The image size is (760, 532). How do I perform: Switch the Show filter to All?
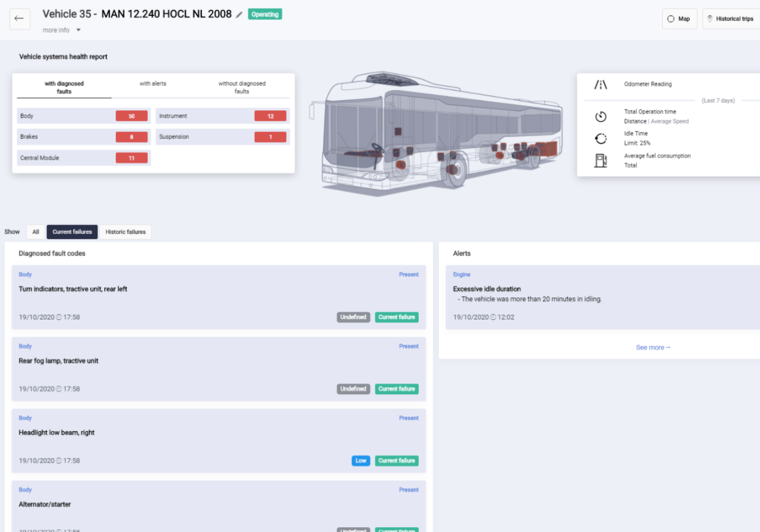[35, 232]
